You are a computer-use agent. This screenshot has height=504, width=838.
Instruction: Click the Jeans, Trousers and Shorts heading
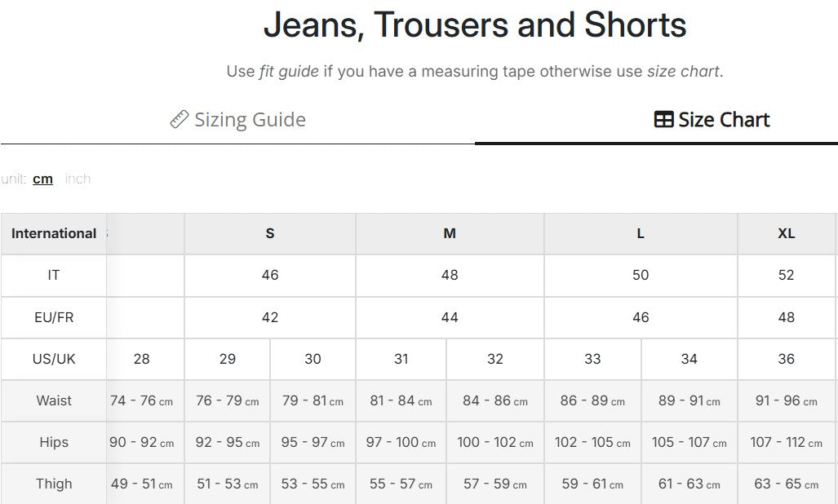[475, 25]
